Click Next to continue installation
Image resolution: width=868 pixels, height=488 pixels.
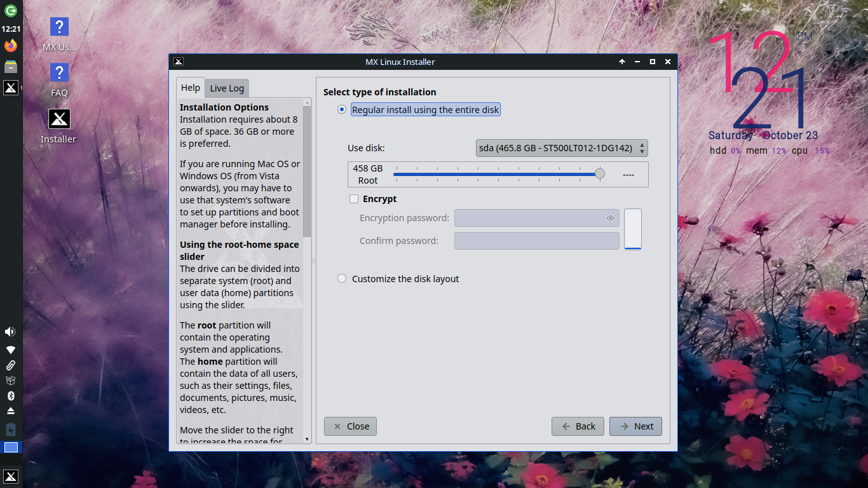(636, 426)
